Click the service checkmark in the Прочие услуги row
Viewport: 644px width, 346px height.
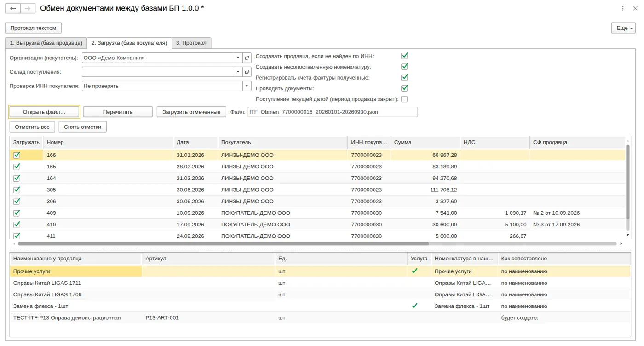(414, 271)
